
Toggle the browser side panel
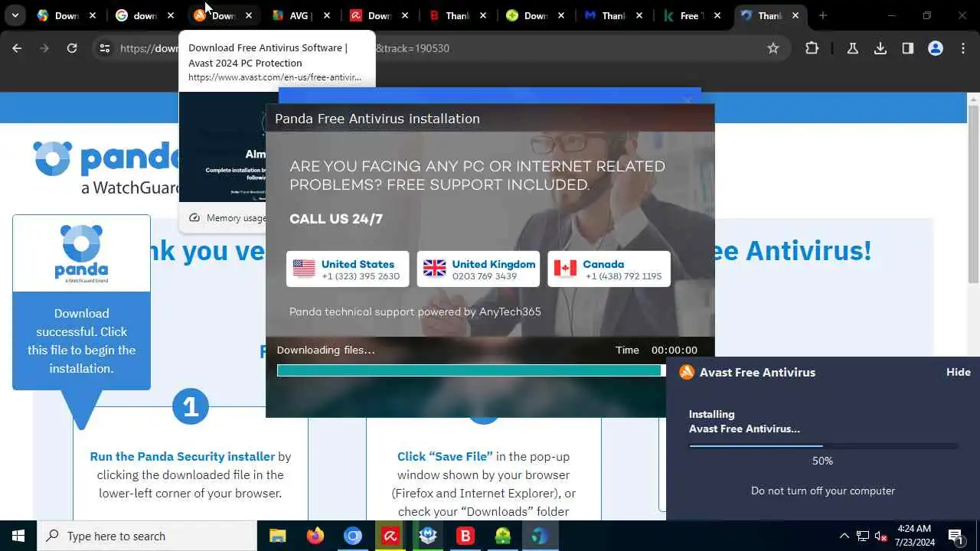click(908, 48)
